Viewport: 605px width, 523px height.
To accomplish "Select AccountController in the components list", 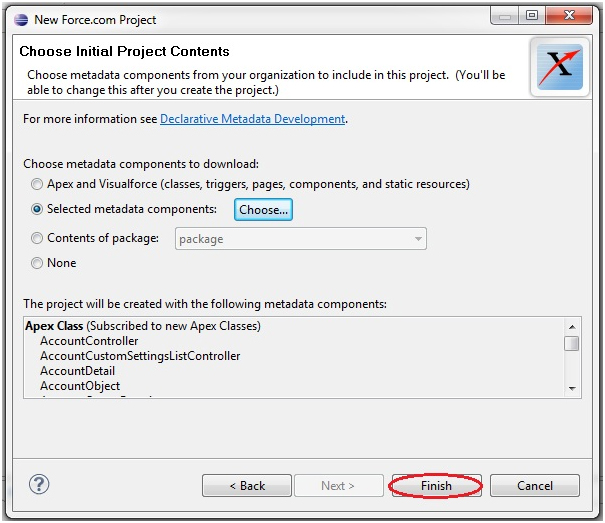I will point(89,341).
